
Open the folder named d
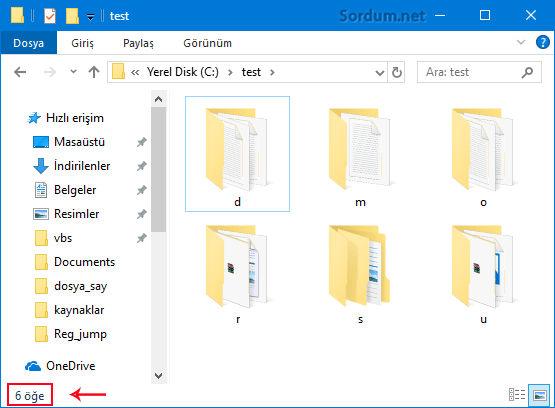(237, 154)
